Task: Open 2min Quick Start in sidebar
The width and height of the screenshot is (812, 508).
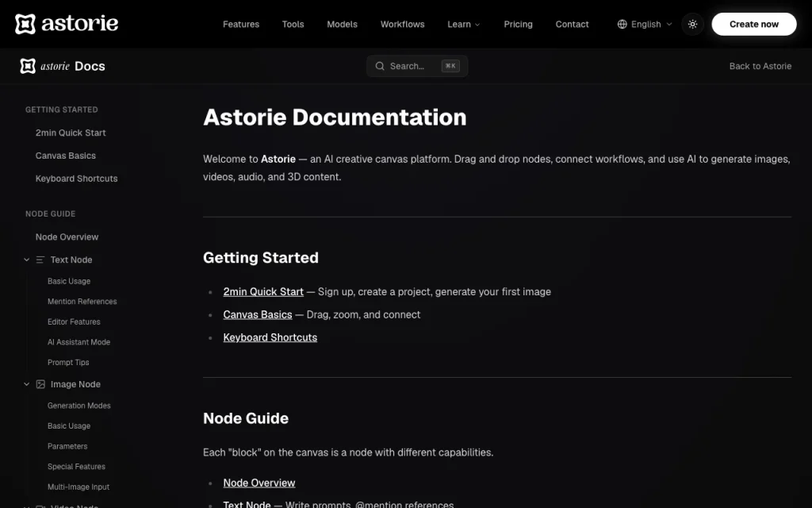Action: tap(71, 133)
